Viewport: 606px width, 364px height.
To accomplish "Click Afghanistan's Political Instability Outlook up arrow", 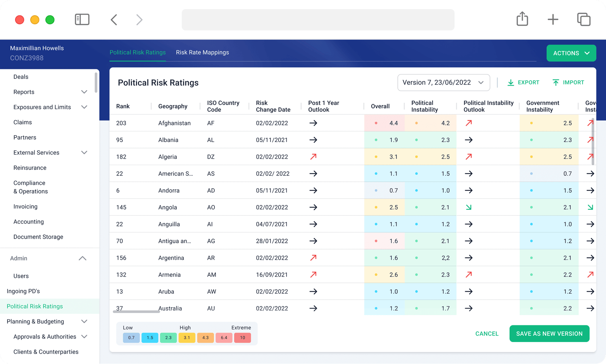I will tap(469, 123).
